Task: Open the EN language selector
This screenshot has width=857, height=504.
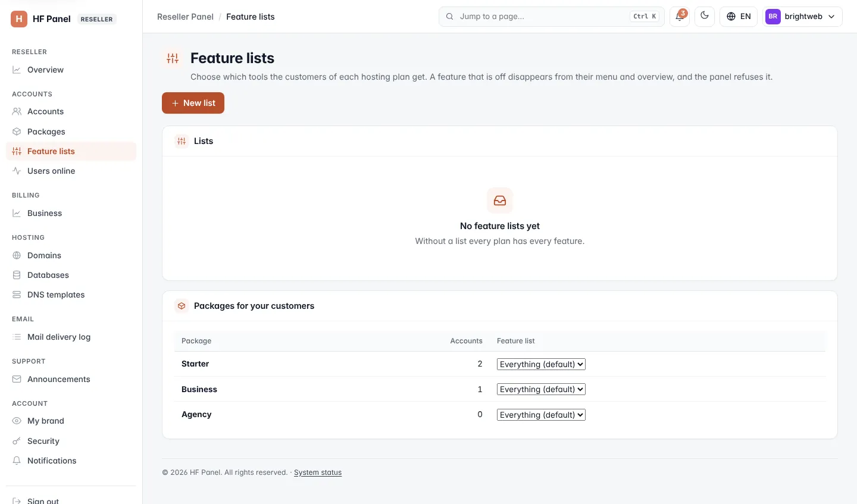Action: click(x=739, y=17)
